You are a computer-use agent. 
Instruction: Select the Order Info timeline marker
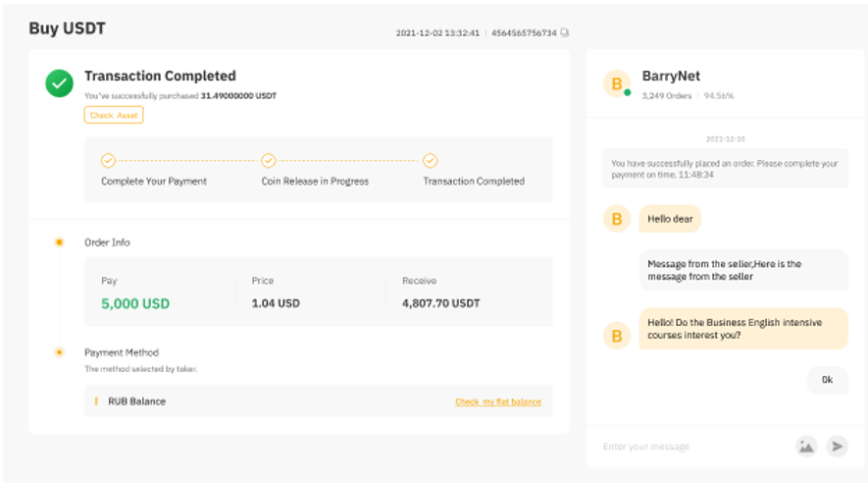pyautogui.click(x=60, y=241)
